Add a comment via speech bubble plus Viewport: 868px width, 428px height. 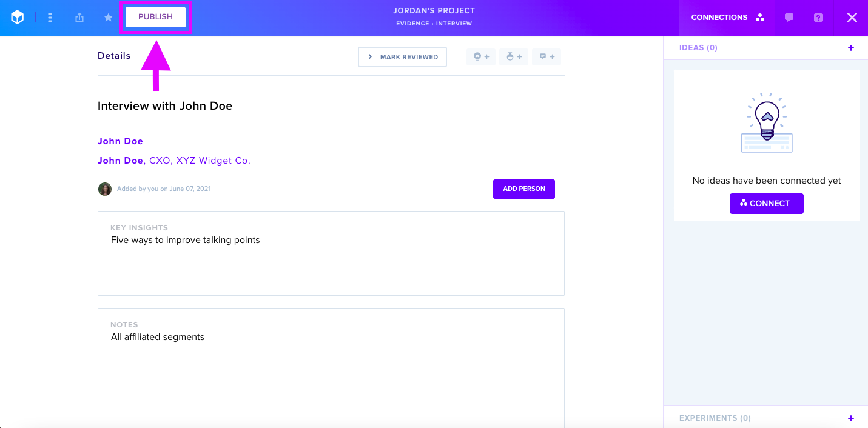[547, 57]
